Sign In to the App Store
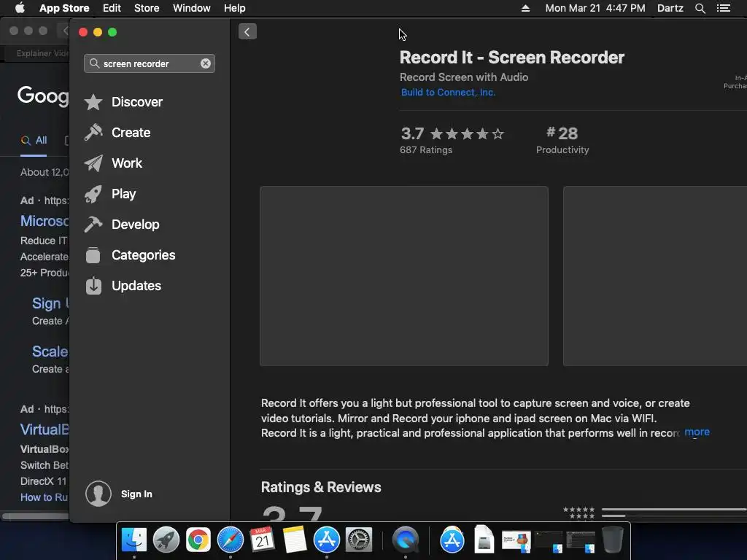This screenshot has height=560, width=747. [136, 494]
